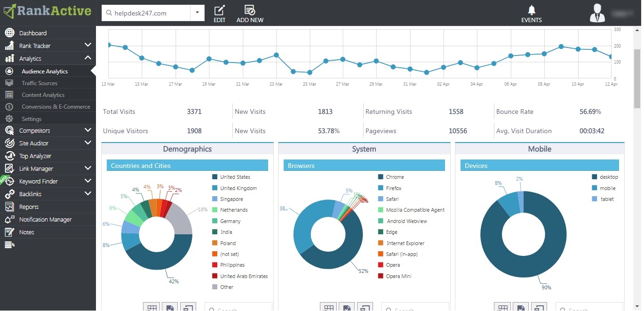
Task: Select Content Analytics submenu item
Action: point(43,95)
